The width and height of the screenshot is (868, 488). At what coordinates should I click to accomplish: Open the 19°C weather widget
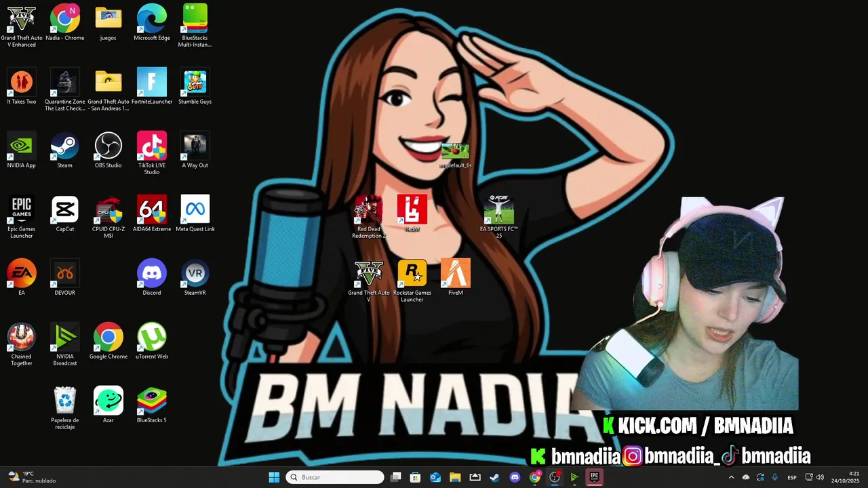31,477
